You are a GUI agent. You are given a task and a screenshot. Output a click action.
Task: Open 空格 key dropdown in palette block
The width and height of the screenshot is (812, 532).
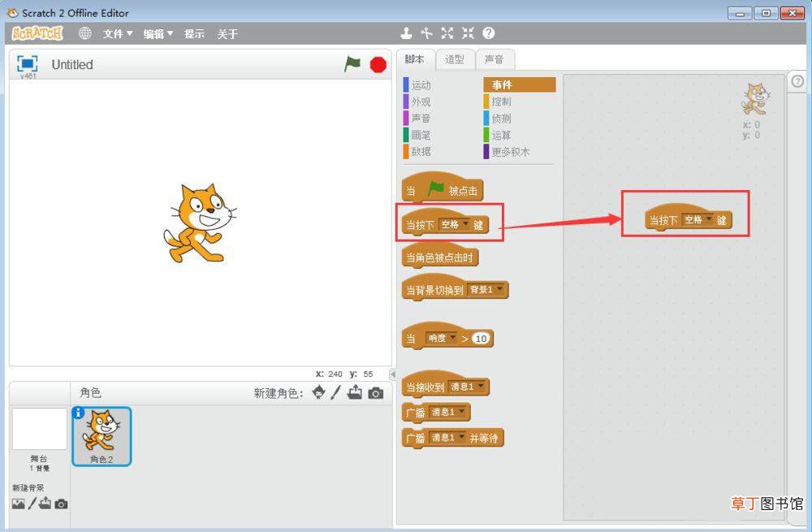[x=454, y=224]
